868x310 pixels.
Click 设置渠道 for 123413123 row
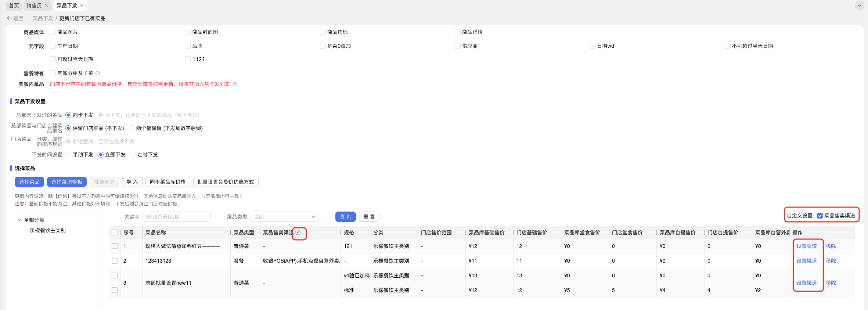[807, 261]
